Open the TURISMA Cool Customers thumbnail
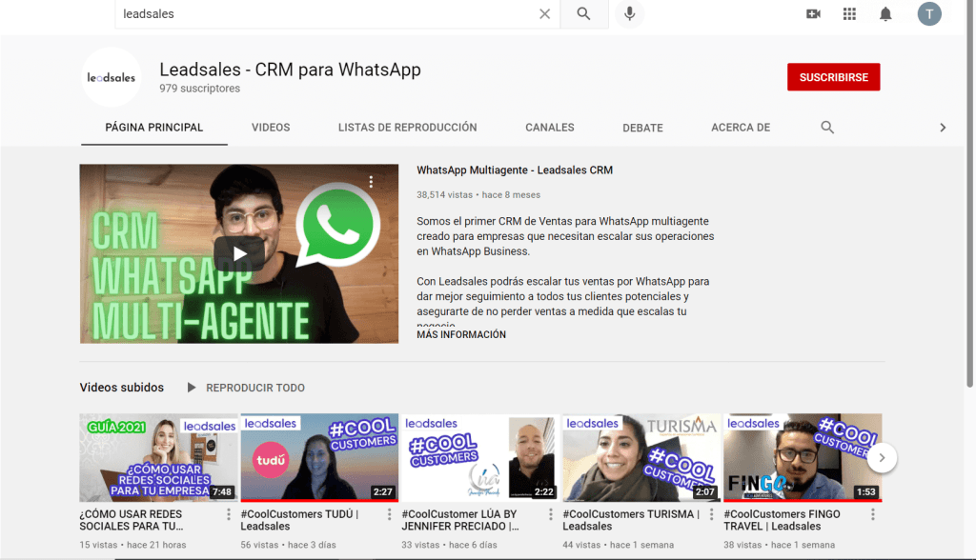 coord(641,457)
